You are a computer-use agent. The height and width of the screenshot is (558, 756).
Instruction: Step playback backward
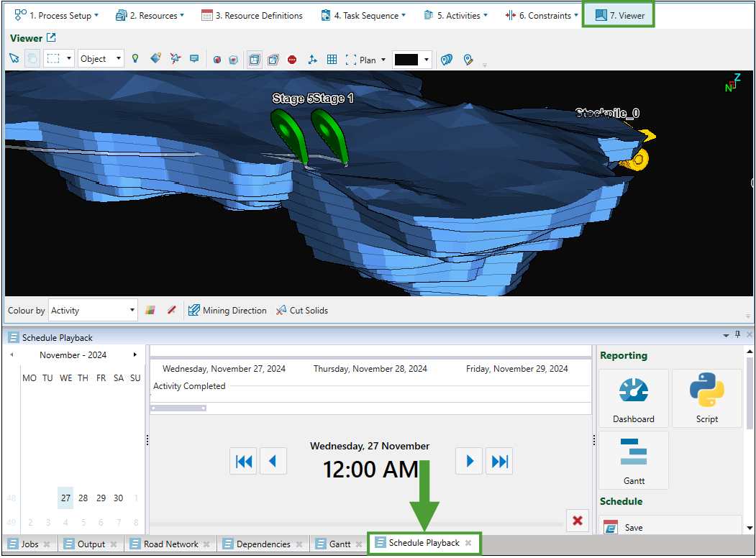[x=273, y=461]
